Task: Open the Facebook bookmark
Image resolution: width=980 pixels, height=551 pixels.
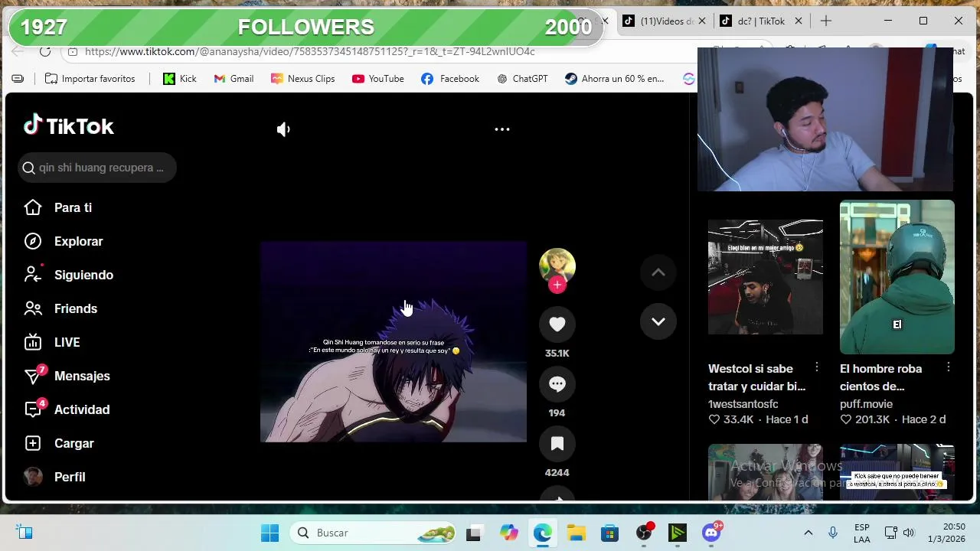Action: [450, 79]
